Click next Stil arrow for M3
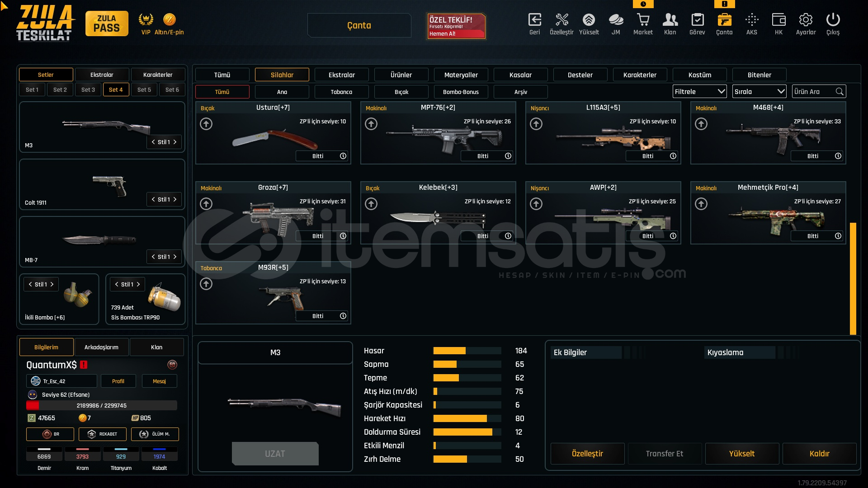Screen dimensions: 868x488 (x=175, y=142)
